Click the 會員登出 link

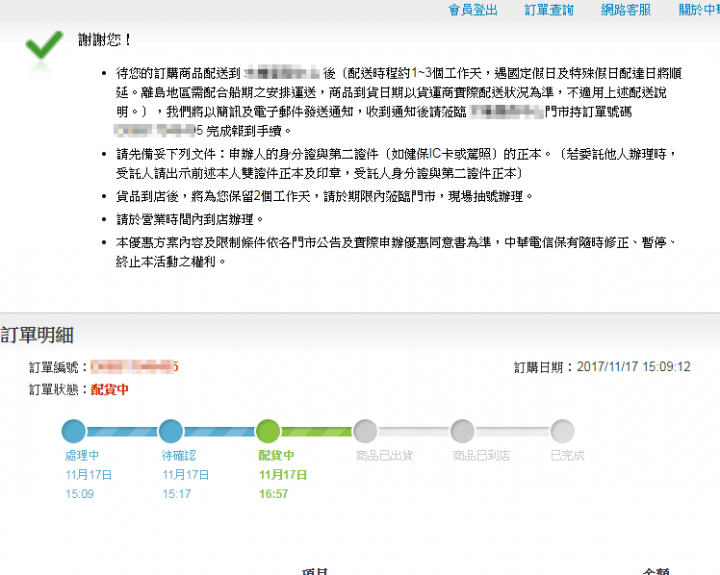[472, 10]
